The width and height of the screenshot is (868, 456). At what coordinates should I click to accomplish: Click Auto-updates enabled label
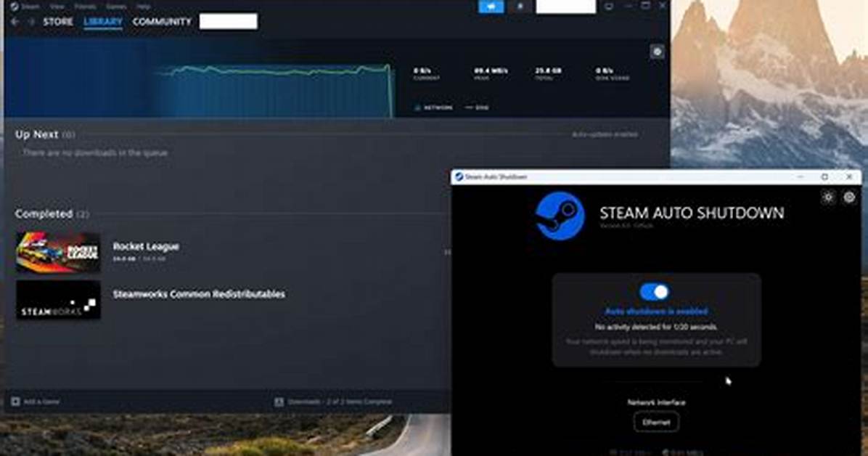pyautogui.click(x=605, y=134)
